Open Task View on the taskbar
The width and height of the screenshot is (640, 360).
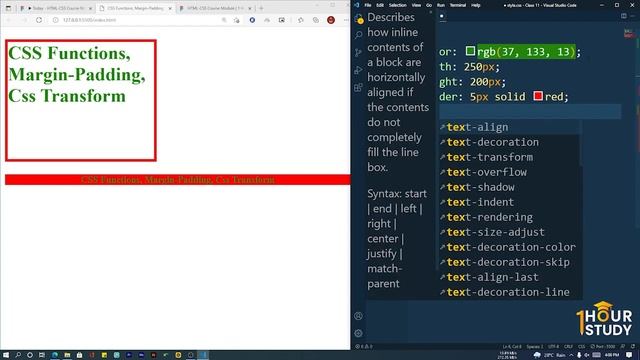42,355
